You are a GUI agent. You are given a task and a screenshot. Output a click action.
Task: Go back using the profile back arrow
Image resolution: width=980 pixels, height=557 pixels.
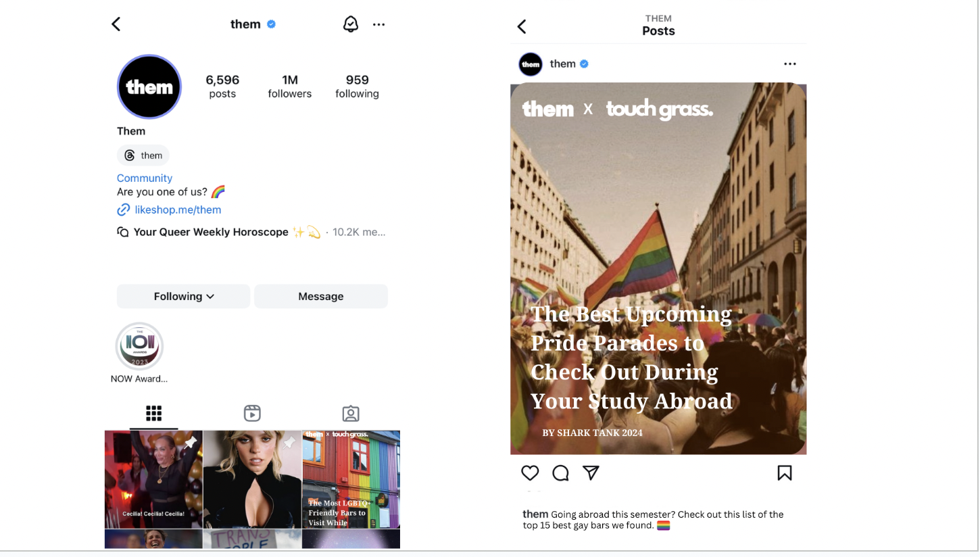[x=116, y=24]
